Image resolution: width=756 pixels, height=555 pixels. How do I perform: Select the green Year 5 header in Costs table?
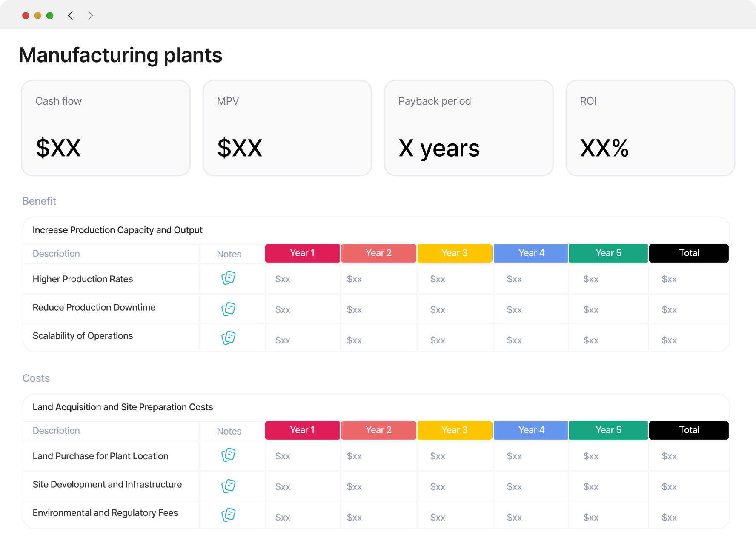608,430
